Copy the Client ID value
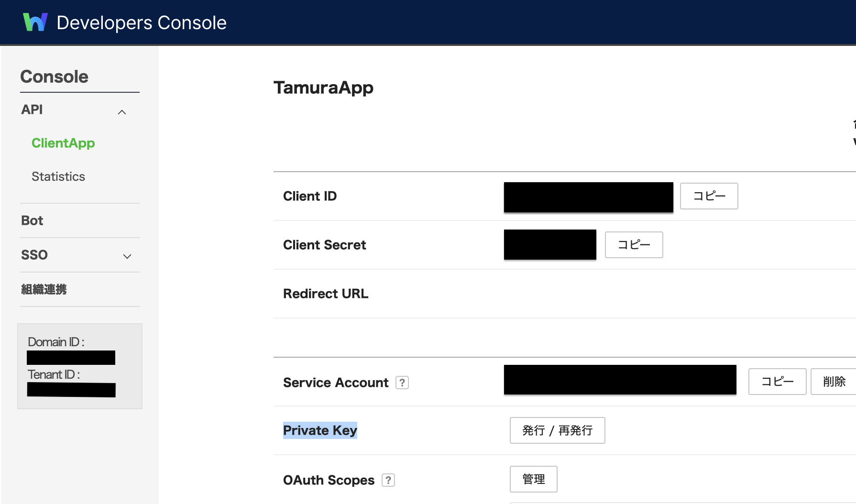Viewport: 856px width, 504px height. (709, 196)
